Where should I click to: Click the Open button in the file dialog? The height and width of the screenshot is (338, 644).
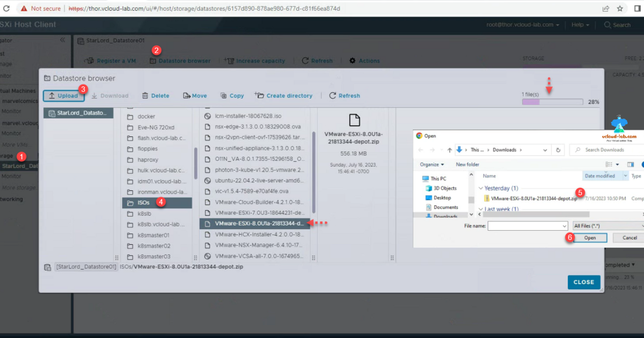[590, 238]
